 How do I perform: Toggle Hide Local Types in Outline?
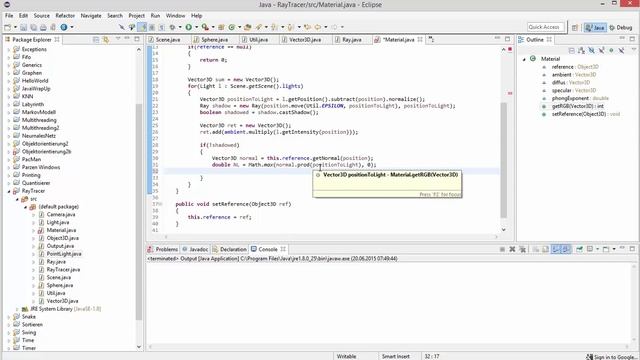(621, 50)
